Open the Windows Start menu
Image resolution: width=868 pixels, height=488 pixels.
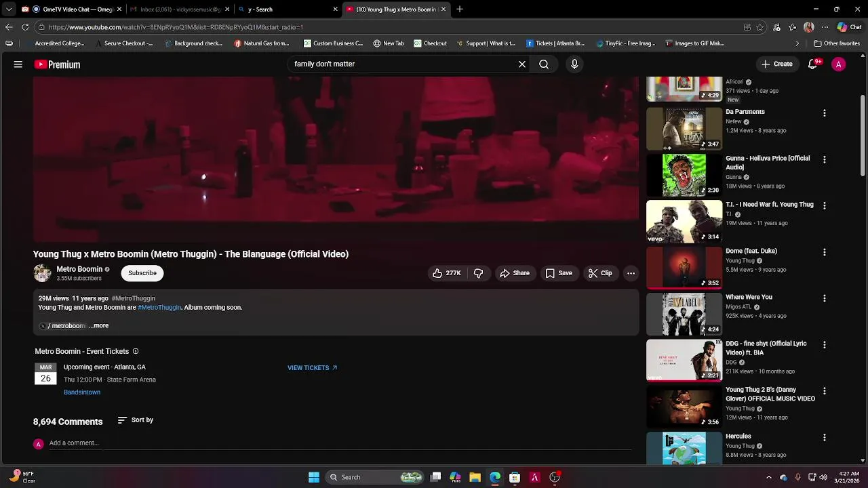(x=314, y=477)
